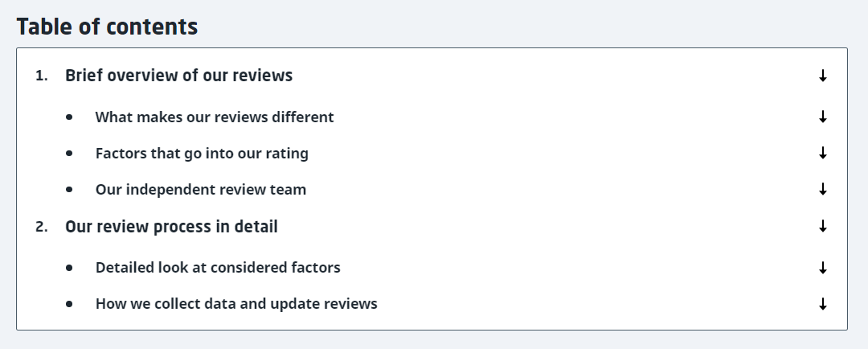Click the arrow beside Brief overview of our reviews
Screen dimensions: 868x349
pyautogui.click(x=823, y=76)
